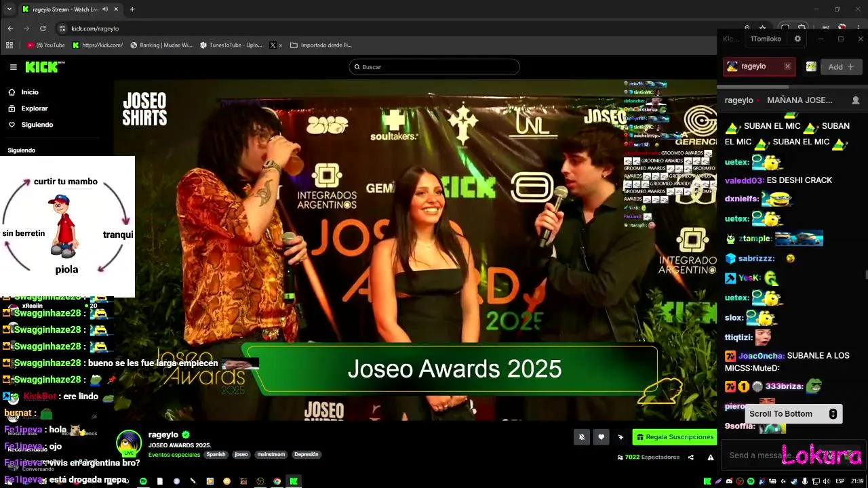Click the chat vertical scrollbar
This screenshot has width=868, height=488.
tap(866, 274)
